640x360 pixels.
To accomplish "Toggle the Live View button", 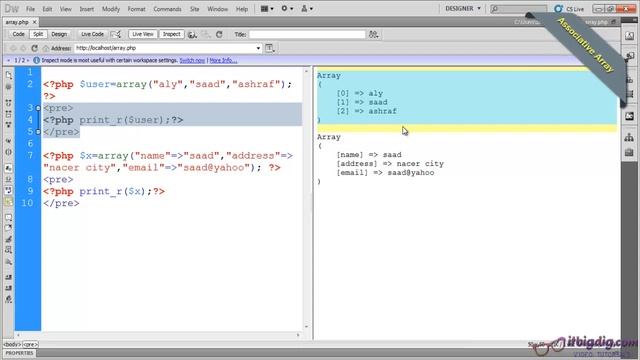I will pyautogui.click(x=143, y=34).
